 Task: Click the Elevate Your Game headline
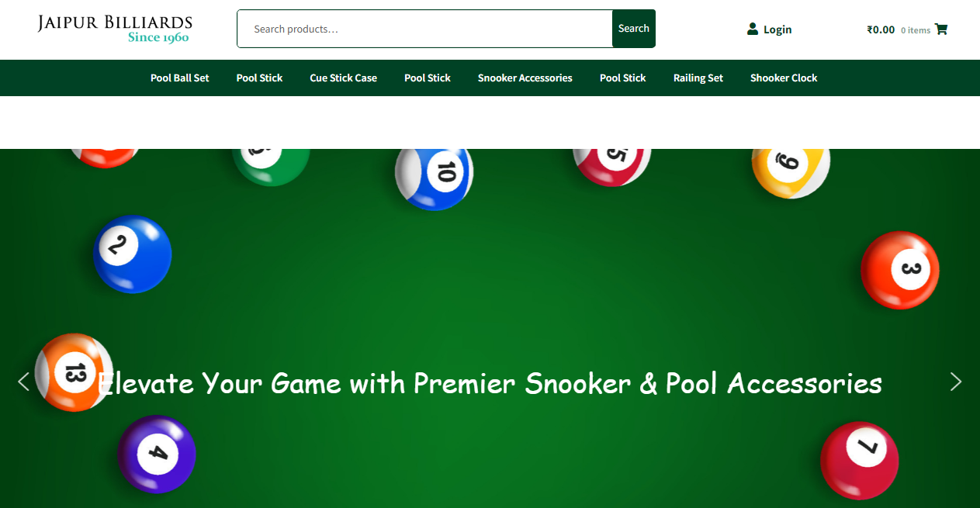490,383
